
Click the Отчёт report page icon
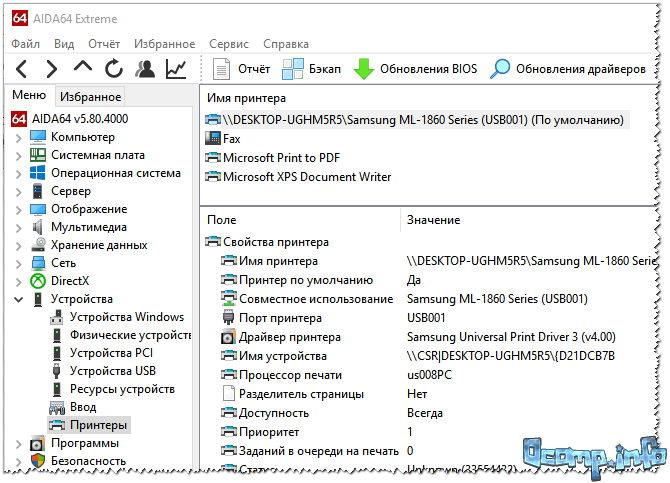[x=221, y=69]
